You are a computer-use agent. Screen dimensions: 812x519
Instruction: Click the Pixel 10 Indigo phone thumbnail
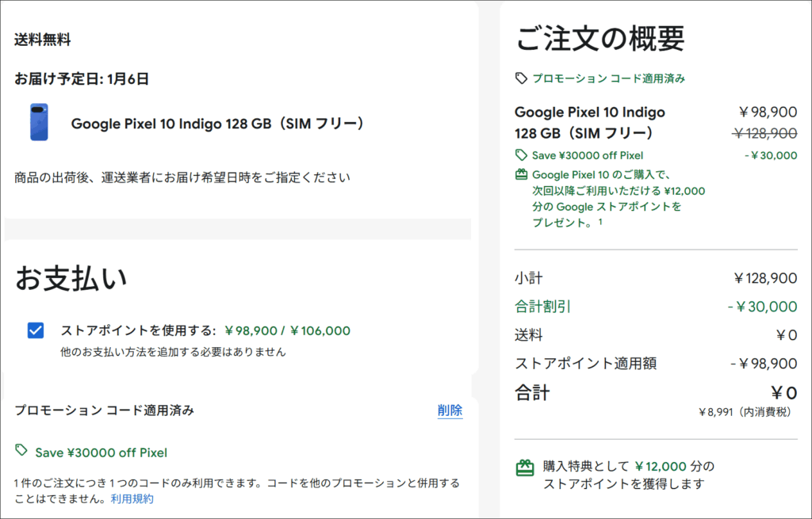click(x=40, y=122)
